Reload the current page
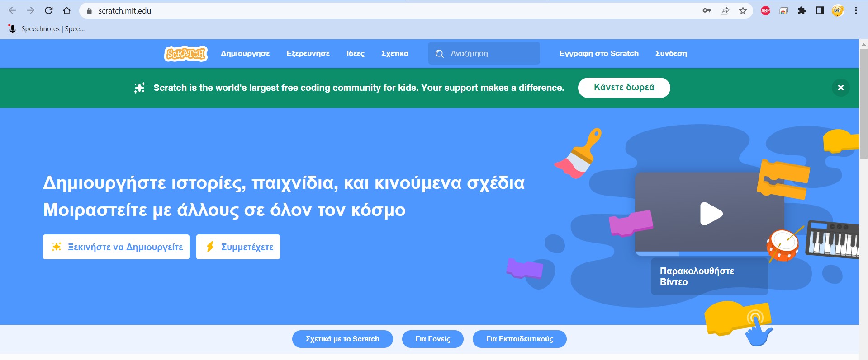This screenshot has height=360, width=868. pyautogui.click(x=49, y=10)
